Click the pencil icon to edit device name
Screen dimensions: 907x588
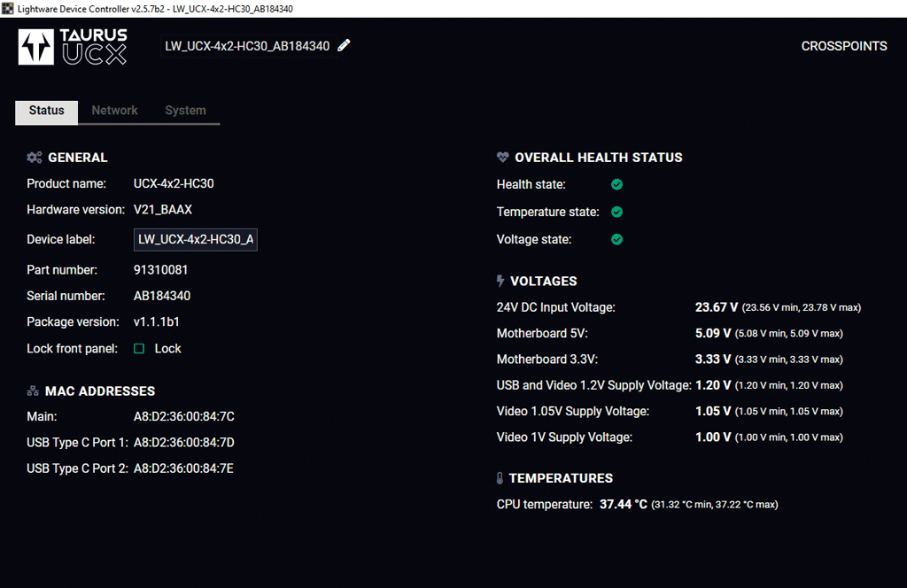344,46
